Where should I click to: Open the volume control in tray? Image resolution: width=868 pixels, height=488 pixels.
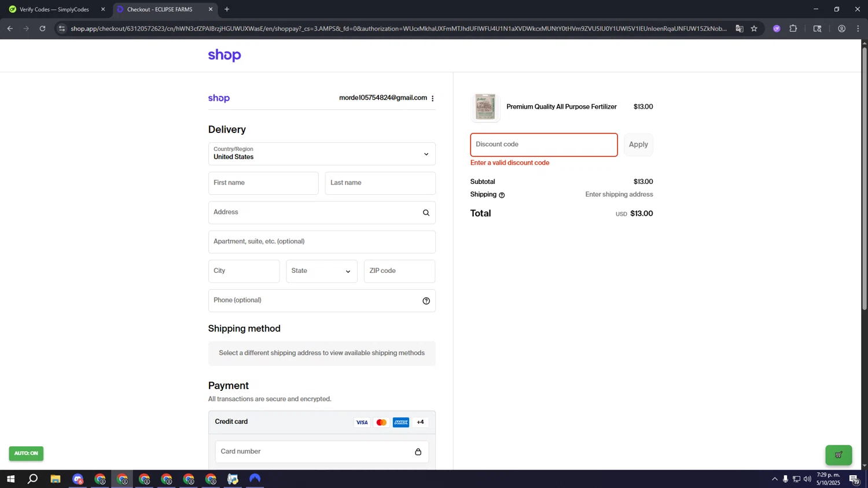[807, 479]
